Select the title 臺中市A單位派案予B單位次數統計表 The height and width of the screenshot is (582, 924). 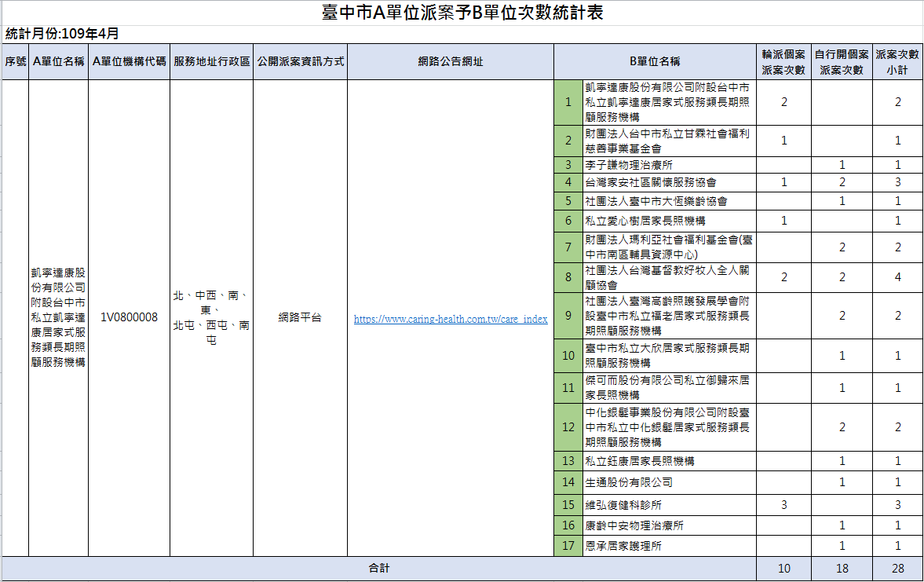tap(462, 13)
